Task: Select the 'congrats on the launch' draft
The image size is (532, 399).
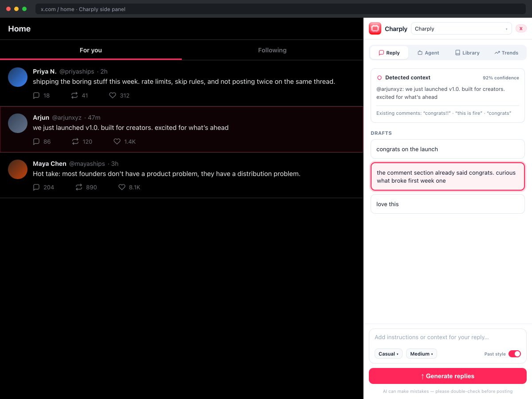Action: click(x=448, y=149)
